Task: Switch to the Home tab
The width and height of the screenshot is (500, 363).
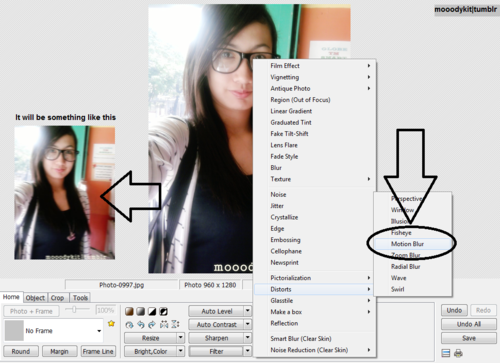Action: pos(11,297)
